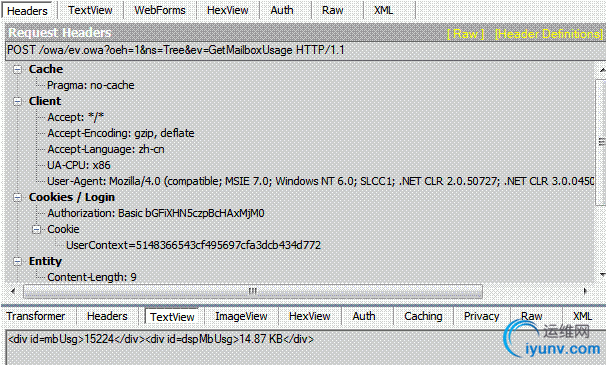Screen dimensions: 606x365
Task: Select the UA-CPU: x86 row
Action: (x=79, y=165)
